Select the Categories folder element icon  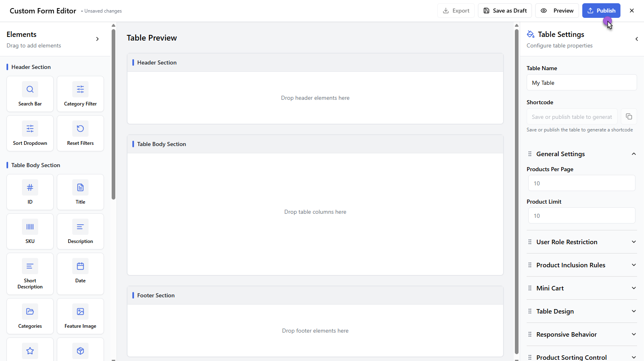(30, 312)
